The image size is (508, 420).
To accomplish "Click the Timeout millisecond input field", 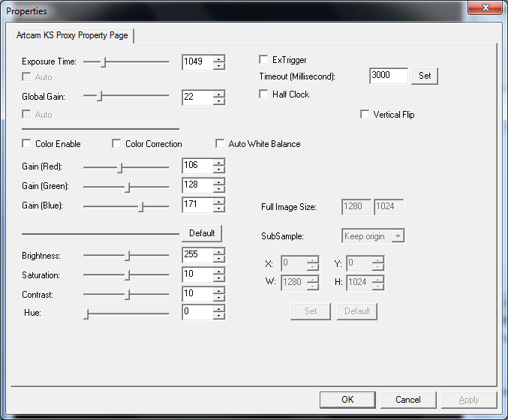I will pyautogui.click(x=389, y=76).
